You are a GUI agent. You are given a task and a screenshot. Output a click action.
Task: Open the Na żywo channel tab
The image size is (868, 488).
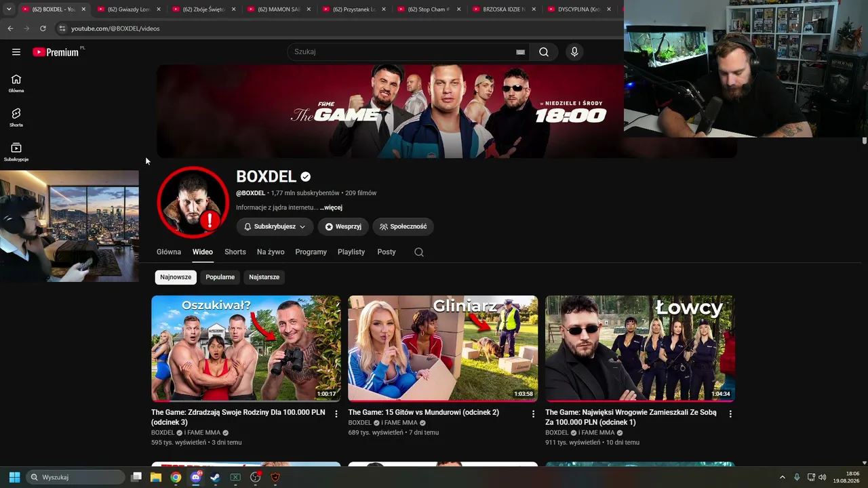pyautogui.click(x=271, y=252)
